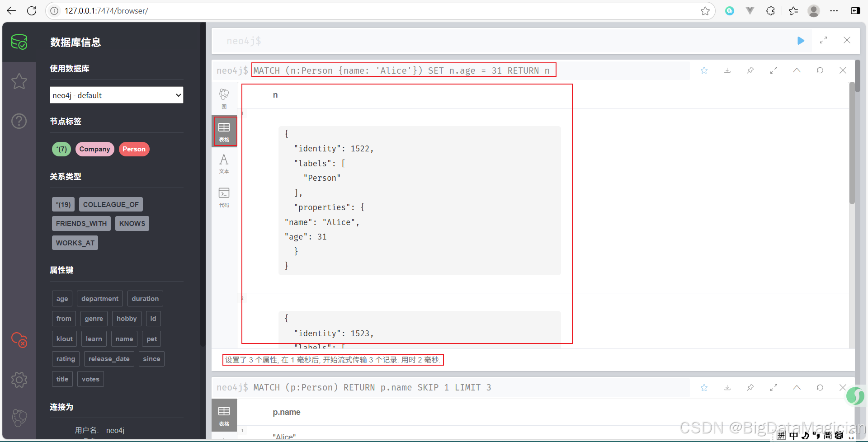This screenshot has height=442, width=868.
Task: Select the *(7) all-nodes label
Action: [x=61, y=149]
